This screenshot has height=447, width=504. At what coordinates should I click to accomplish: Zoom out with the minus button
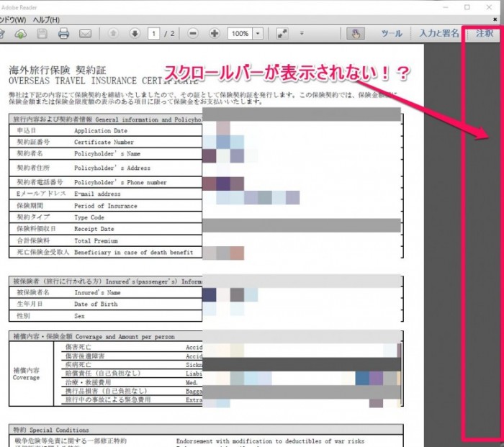pyautogui.click(x=193, y=33)
